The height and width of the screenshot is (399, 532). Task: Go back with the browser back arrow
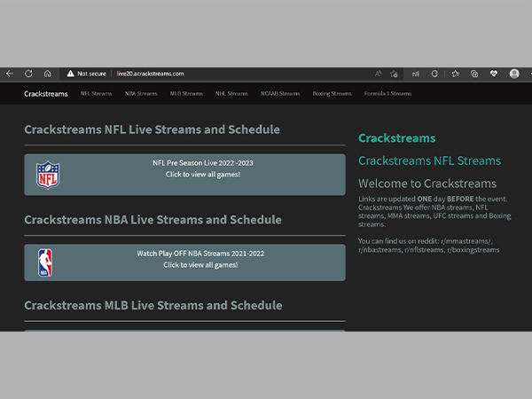click(10, 74)
